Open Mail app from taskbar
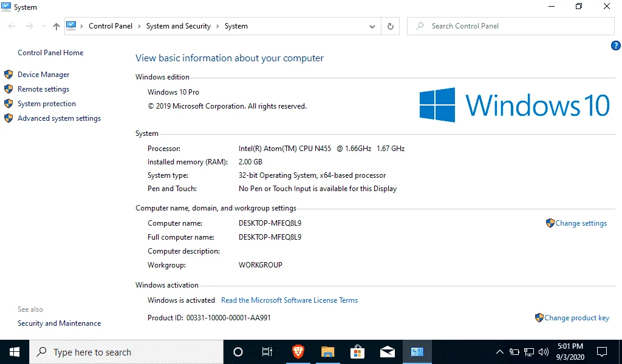This screenshot has height=364, width=622. pyautogui.click(x=387, y=352)
